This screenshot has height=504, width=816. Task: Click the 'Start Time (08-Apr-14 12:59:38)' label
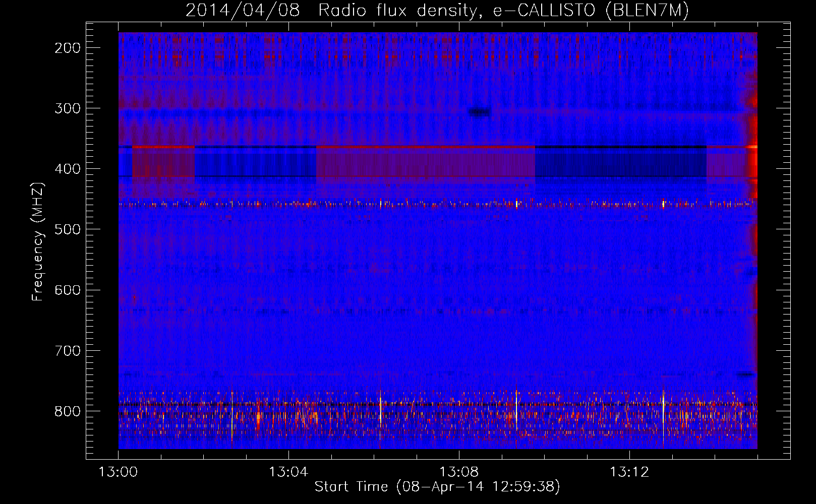437,487
